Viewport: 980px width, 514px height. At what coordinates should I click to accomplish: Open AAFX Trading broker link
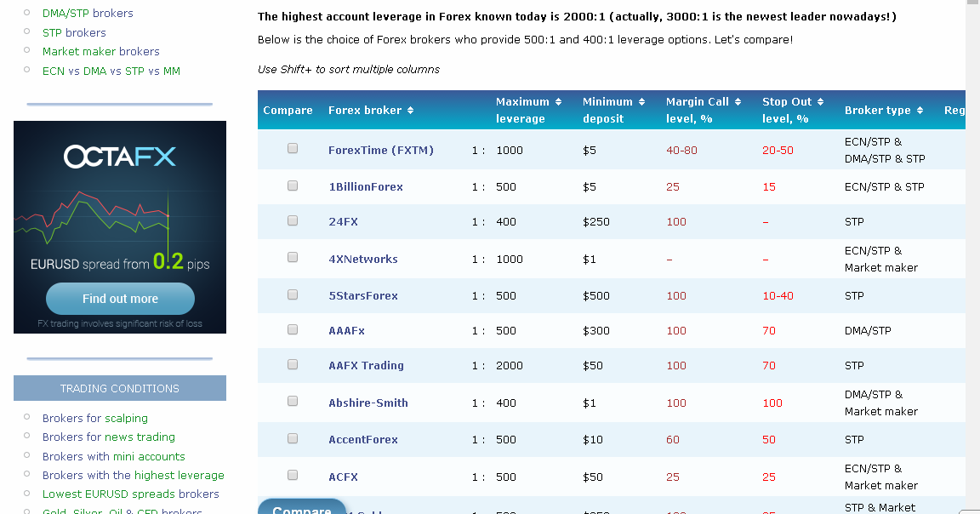(367, 366)
